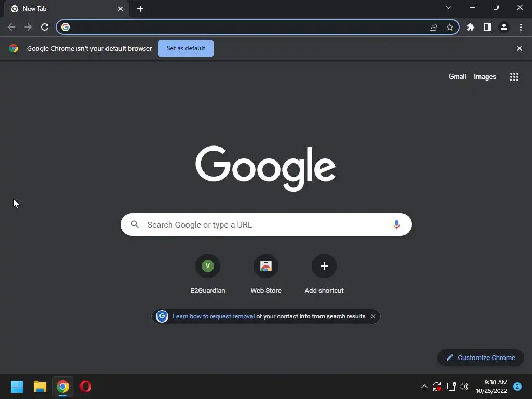
Task: Click the Chrome logo in the default-browser bar
Action: point(14,48)
